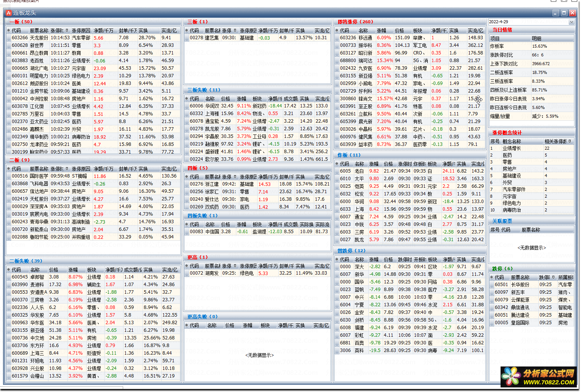Image resolution: width=581 pixels, height=392 pixels.
Task: Click the 上涨下跌对比 value 3966:672
Action: point(541,64)
